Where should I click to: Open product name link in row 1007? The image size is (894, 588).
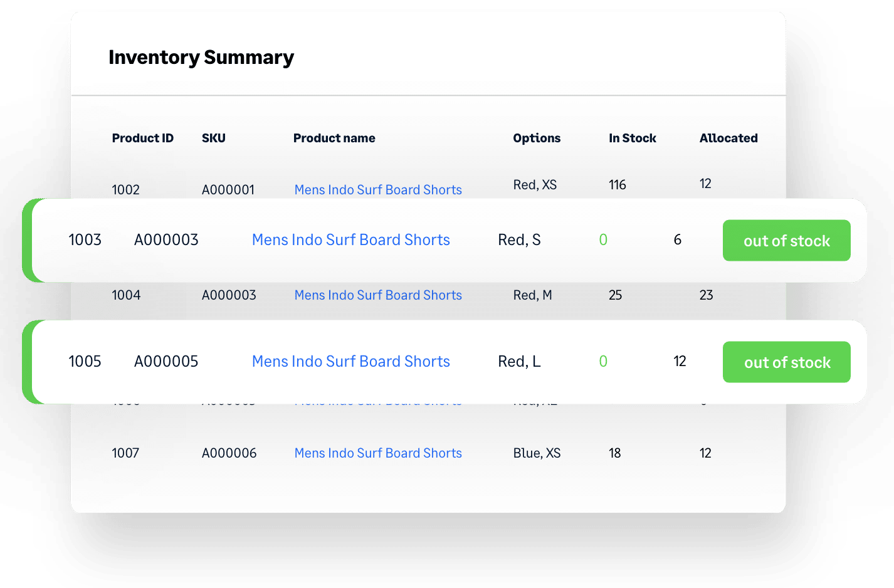tap(378, 453)
